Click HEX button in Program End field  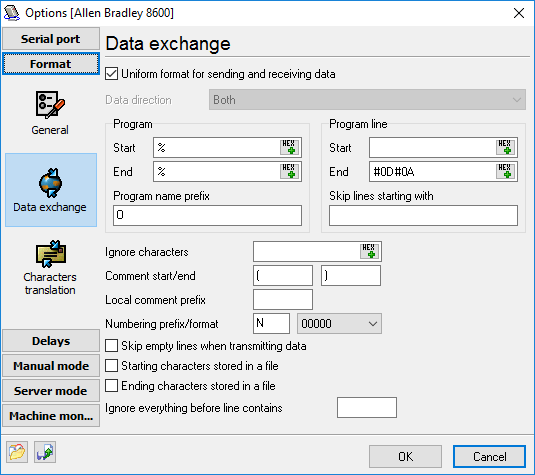(x=289, y=171)
